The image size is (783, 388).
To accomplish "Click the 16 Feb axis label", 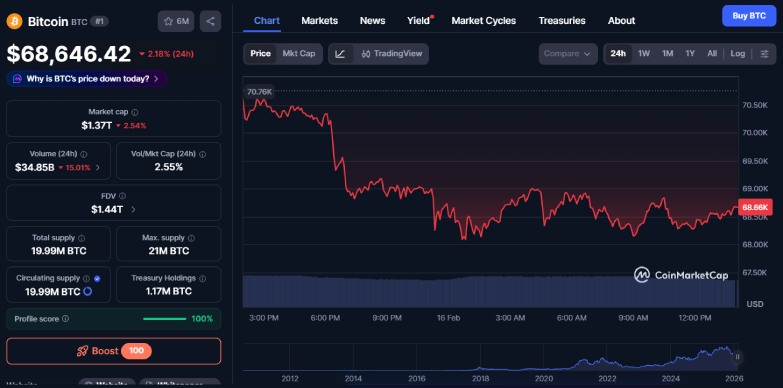I will click(447, 318).
